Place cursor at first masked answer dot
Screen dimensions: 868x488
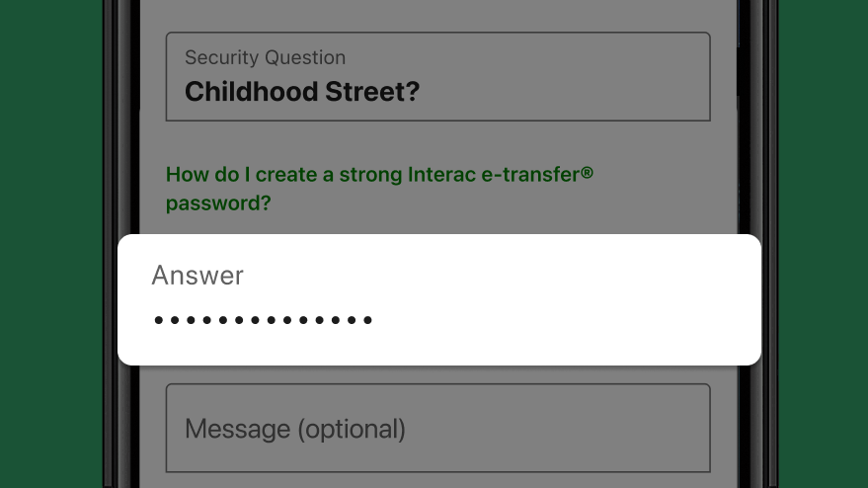pyautogui.click(x=158, y=320)
